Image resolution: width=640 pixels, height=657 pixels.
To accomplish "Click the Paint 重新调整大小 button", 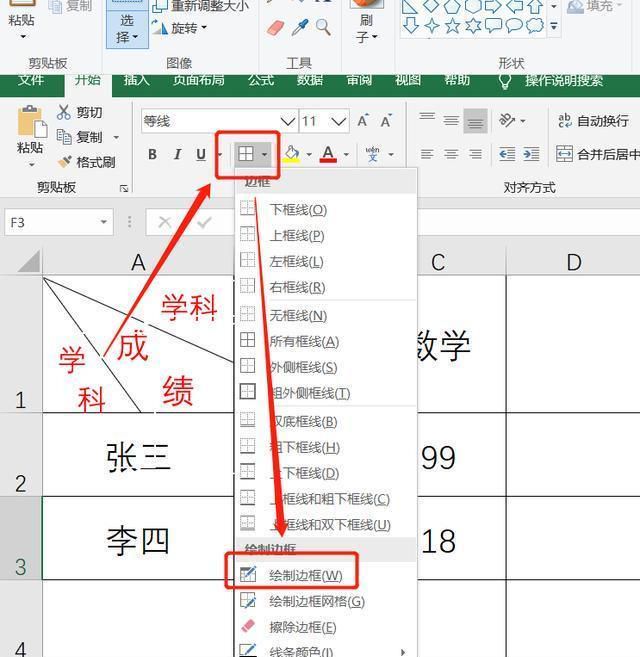I will pyautogui.click(x=200, y=6).
